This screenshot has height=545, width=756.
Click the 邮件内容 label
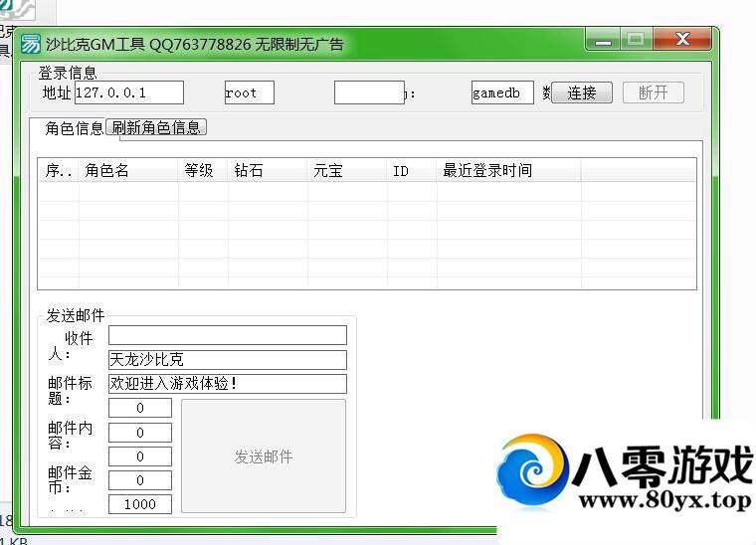(70, 436)
